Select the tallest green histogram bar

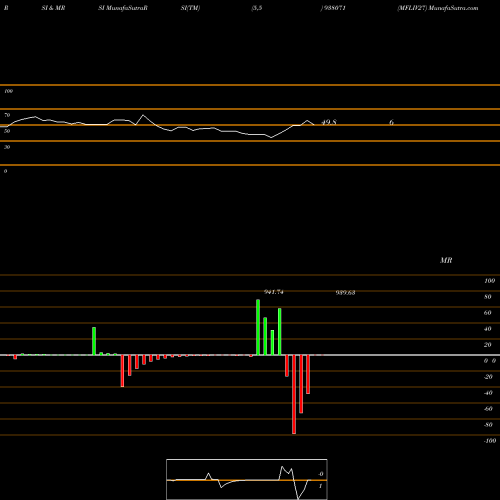[258, 327]
